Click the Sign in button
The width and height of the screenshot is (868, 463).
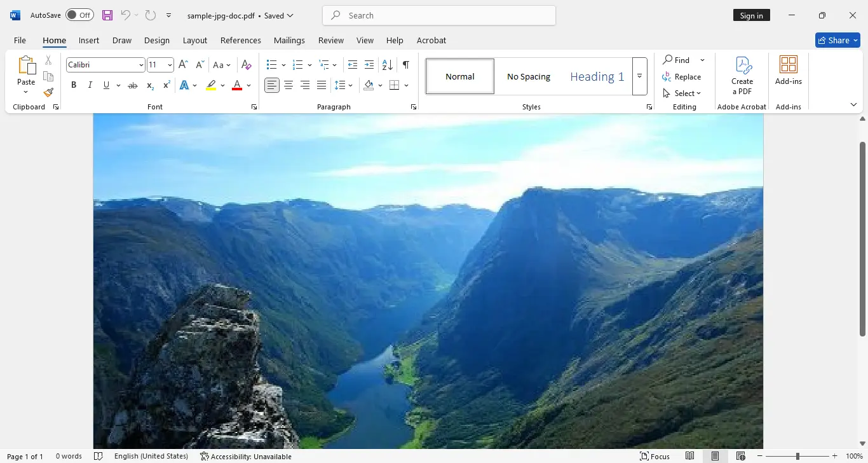(x=752, y=15)
